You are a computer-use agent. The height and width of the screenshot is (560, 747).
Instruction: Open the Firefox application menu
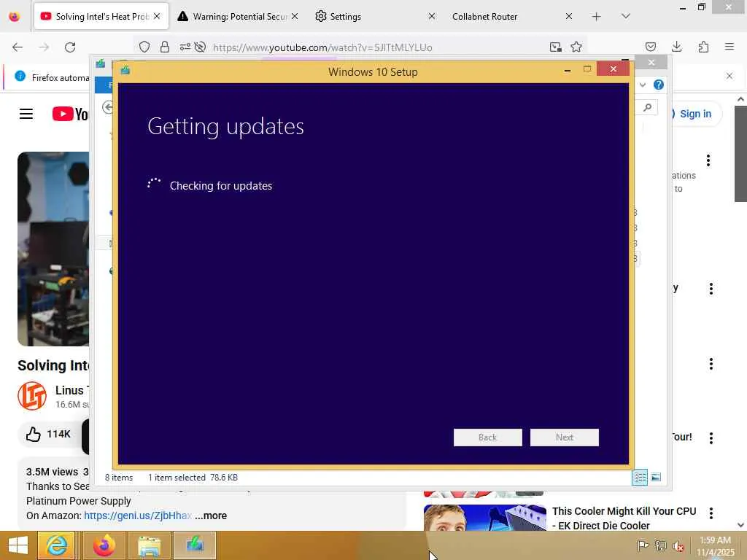[729, 47]
